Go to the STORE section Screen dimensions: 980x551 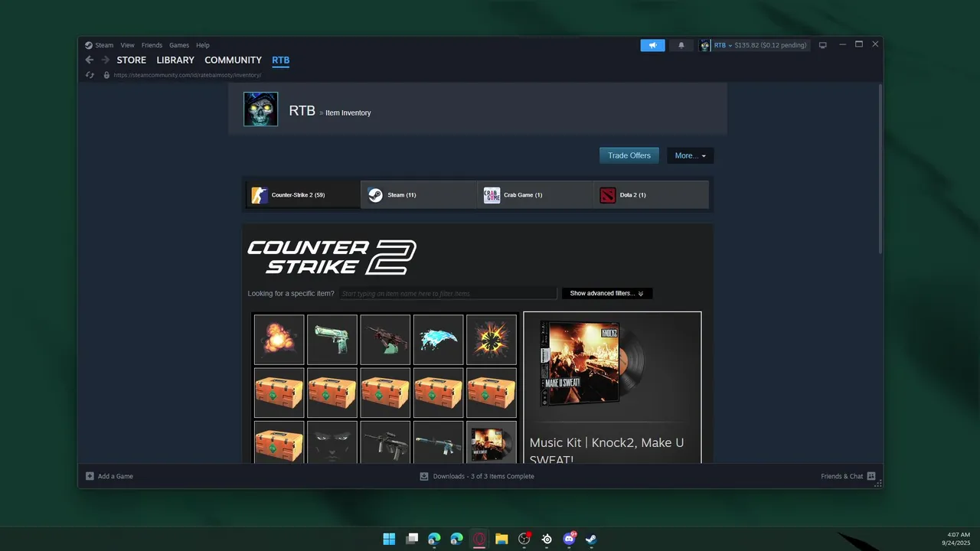132,60
